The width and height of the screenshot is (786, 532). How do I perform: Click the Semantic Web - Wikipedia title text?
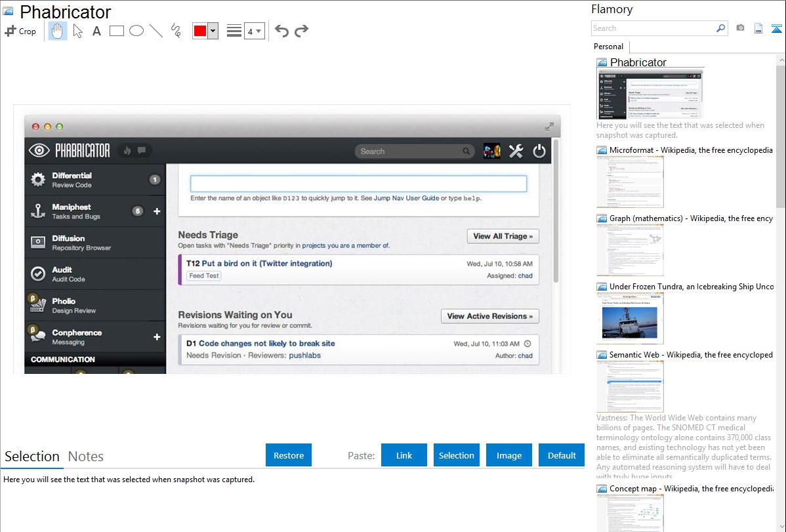pos(691,354)
